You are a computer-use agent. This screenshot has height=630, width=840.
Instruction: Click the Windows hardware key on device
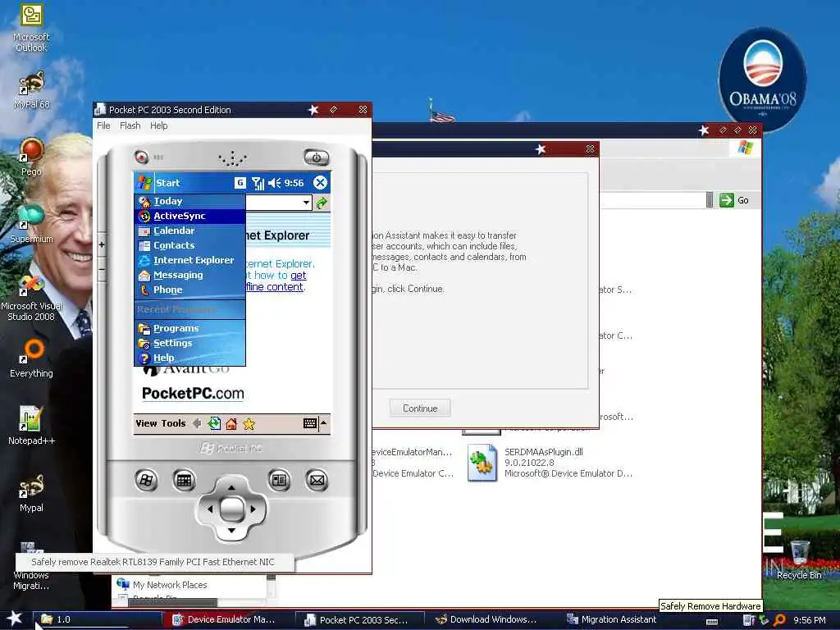tap(146, 480)
